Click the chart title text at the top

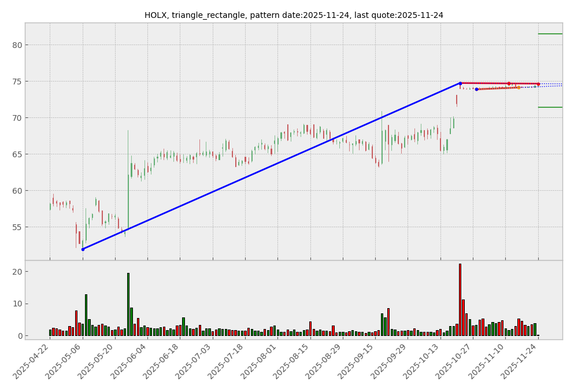point(294,15)
